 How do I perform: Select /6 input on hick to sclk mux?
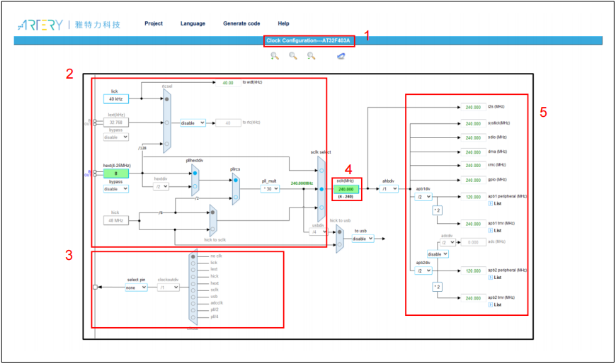pyautogui.click(x=212, y=212)
